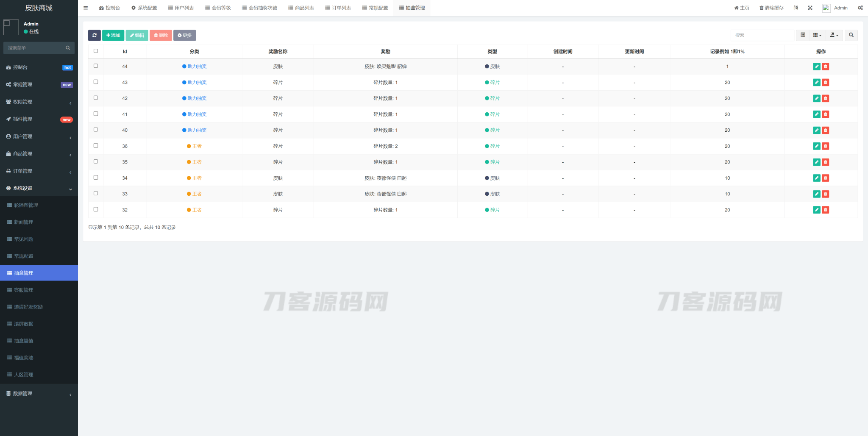Click the refresh table icon button
This screenshot has width=868, height=436.
click(94, 35)
